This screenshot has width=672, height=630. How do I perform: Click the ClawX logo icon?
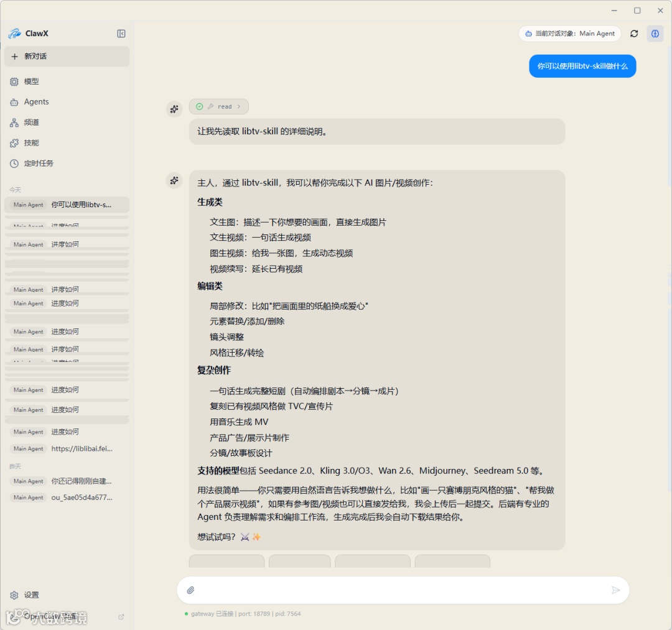click(x=14, y=34)
